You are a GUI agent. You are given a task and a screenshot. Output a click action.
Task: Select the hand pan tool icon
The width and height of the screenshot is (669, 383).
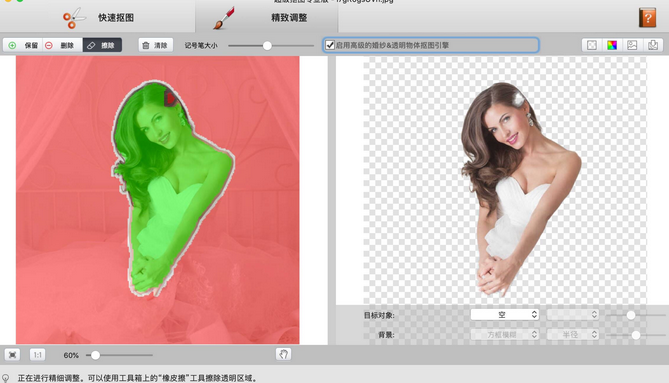[x=284, y=354]
